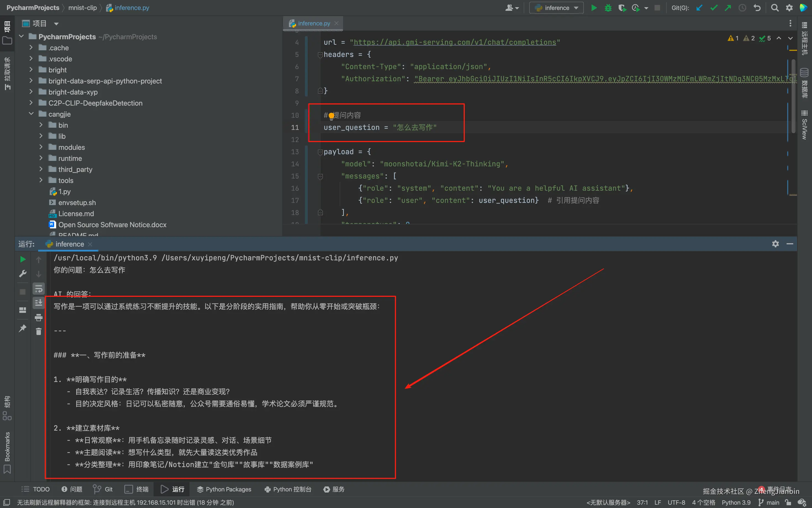Click the rerun icon in Run panel

[x=22, y=259]
